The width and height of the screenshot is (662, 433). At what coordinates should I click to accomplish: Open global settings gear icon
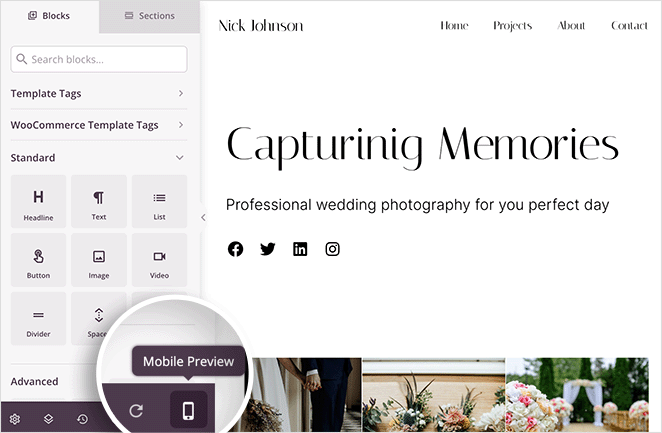click(15, 419)
